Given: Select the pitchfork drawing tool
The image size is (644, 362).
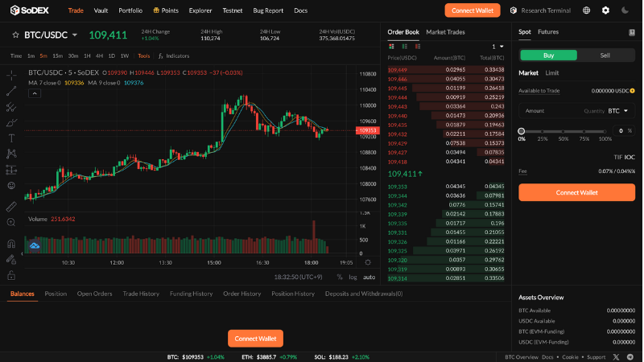Looking at the screenshot, I should click(x=11, y=107).
